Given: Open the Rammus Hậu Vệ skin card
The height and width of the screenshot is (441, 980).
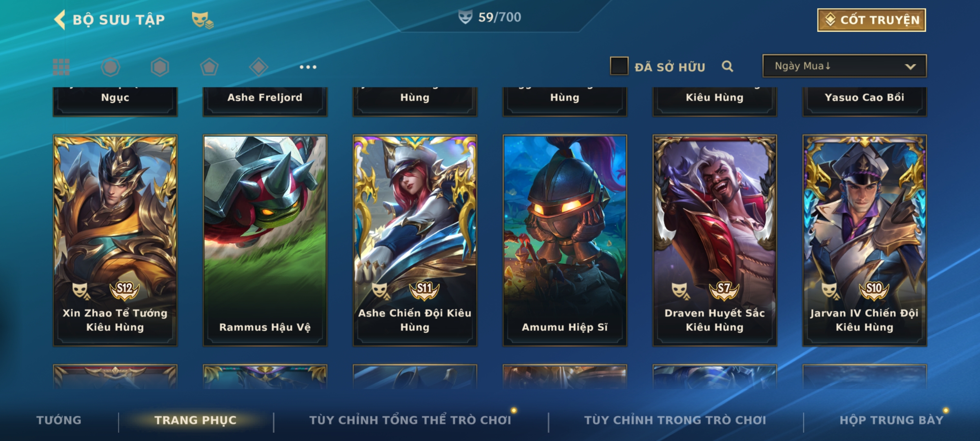Looking at the screenshot, I should tap(265, 241).
